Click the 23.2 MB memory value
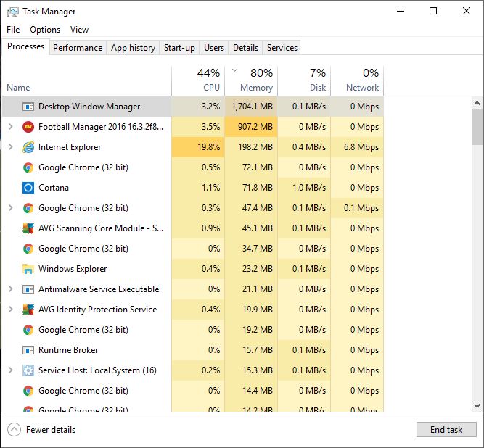This screenshot has height=448, width=484. click(258, 269)
